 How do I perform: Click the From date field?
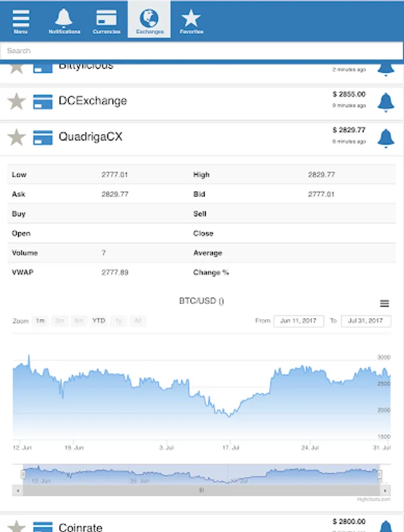click(x=298, y=321)
